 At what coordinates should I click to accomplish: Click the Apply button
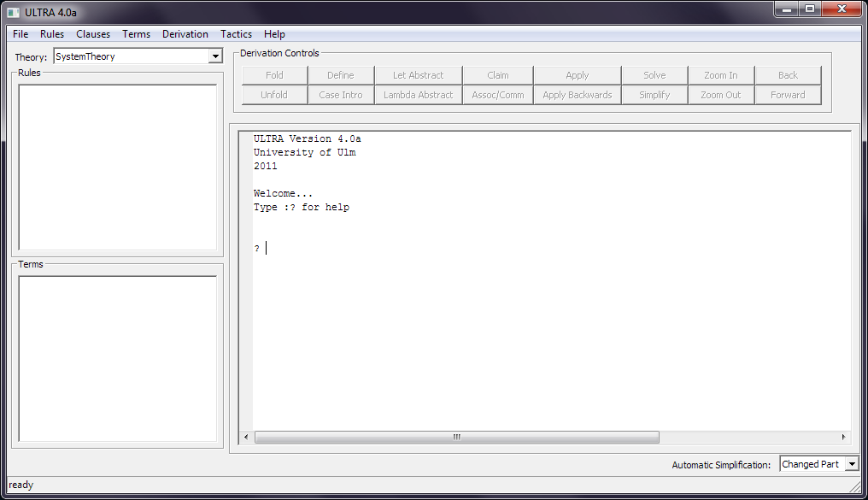[578, 75]
